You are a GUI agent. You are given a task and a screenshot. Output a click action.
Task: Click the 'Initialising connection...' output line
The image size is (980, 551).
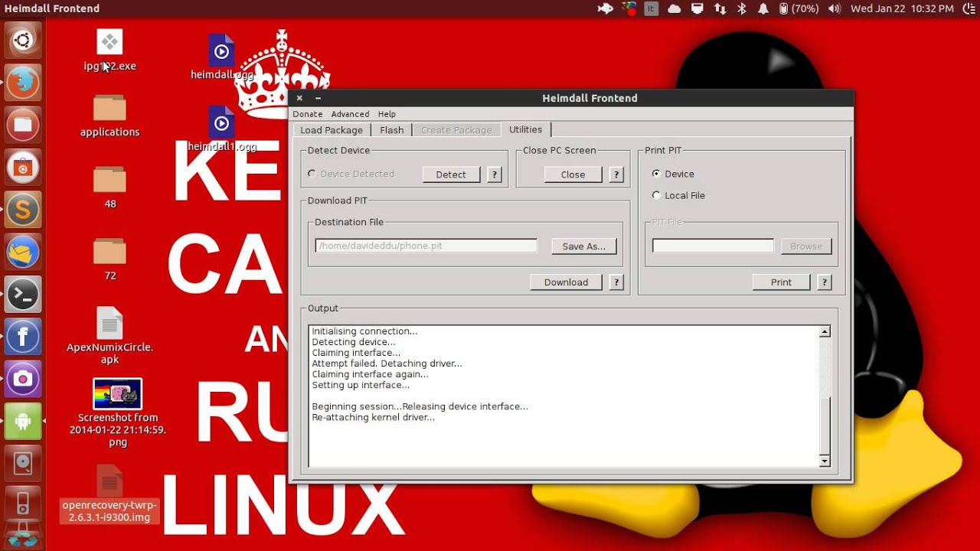coord(365,331)
